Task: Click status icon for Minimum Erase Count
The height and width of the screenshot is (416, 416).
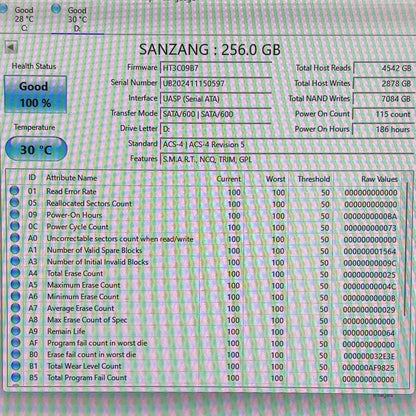Action: [x=15, y=296]
